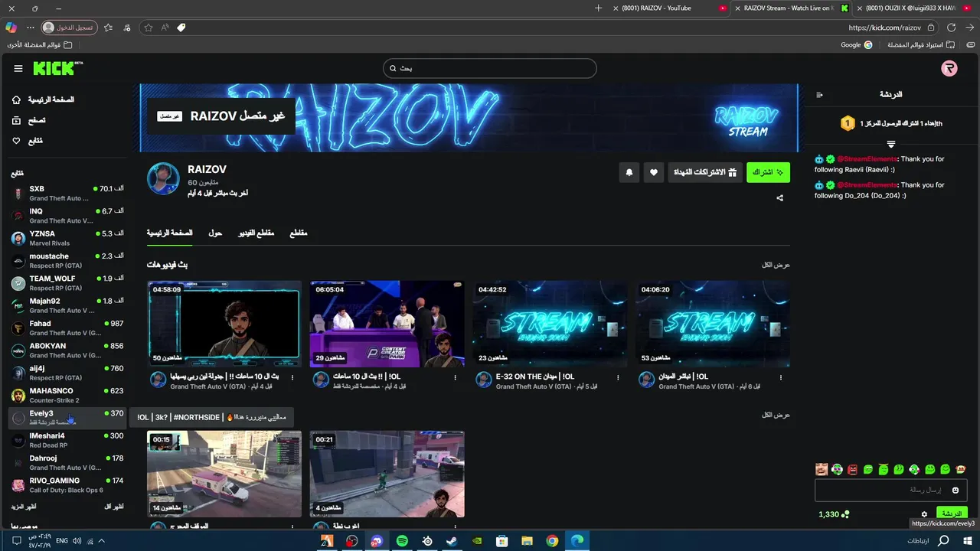Switch to the video clips tab
The height and width of the screenshot is (551, 980).
[256, 233]
